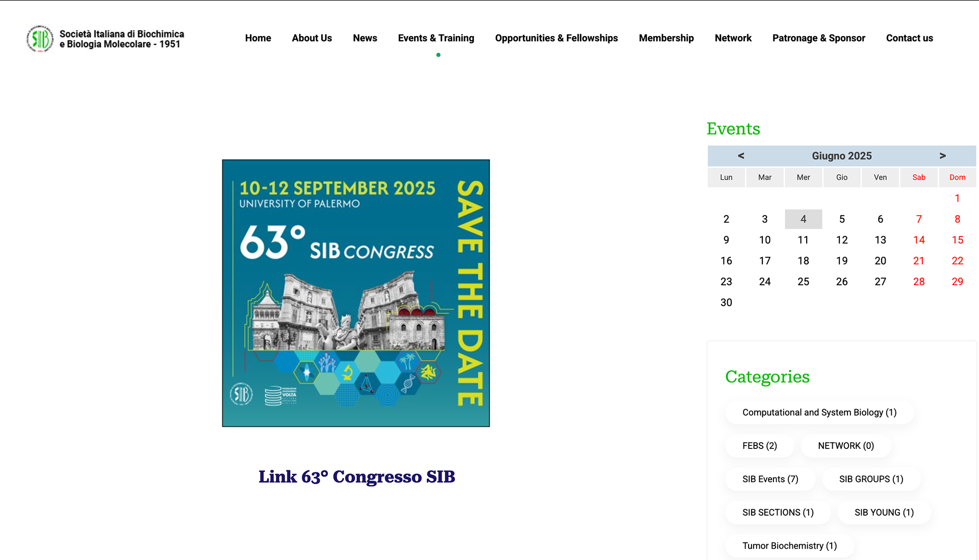The width and height of the screenshot is (979, 560).
Task: Select day 30 in June calendar
Action: pyautogui.click(x=726, y=303)
